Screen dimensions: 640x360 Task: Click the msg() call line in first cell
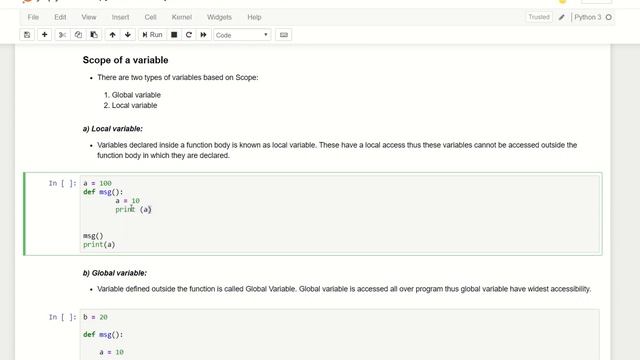[x=93, y=236]
